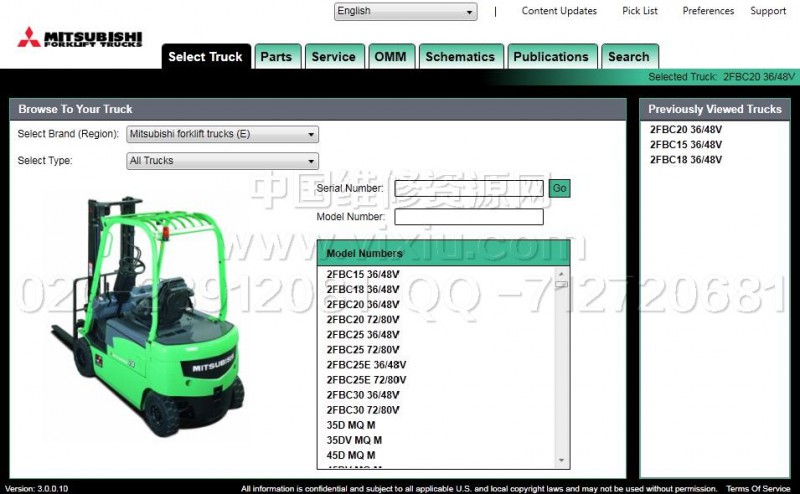Click the green forklift truck image

149,315
